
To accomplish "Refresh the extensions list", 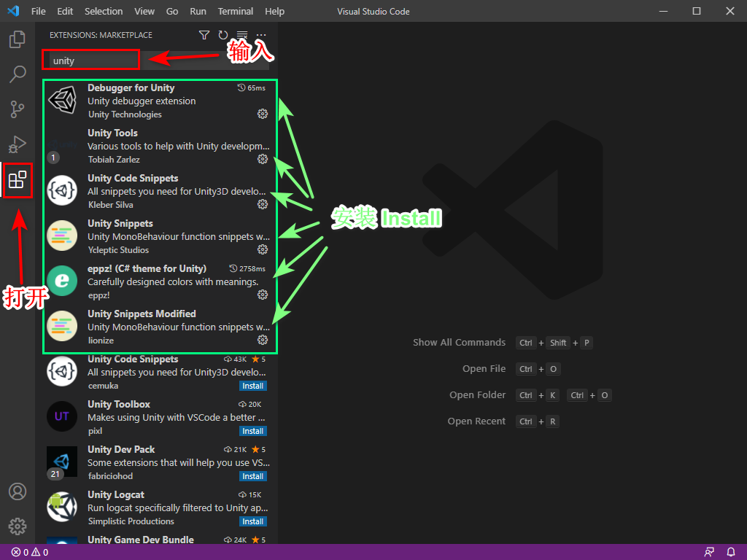I will 223,35.
